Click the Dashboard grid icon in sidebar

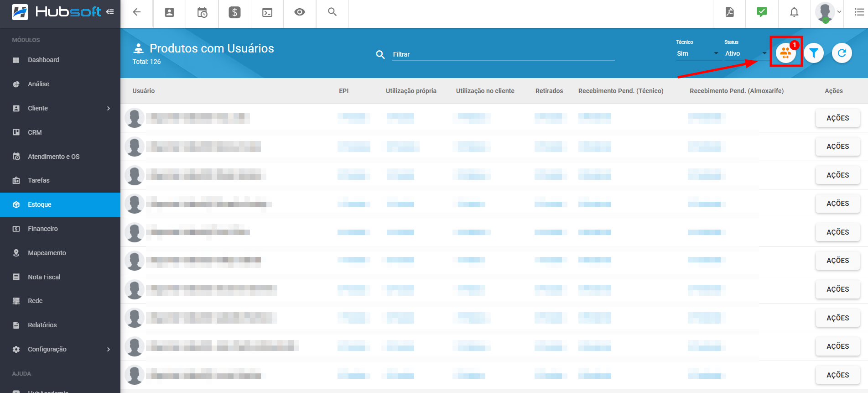(16, 60)
